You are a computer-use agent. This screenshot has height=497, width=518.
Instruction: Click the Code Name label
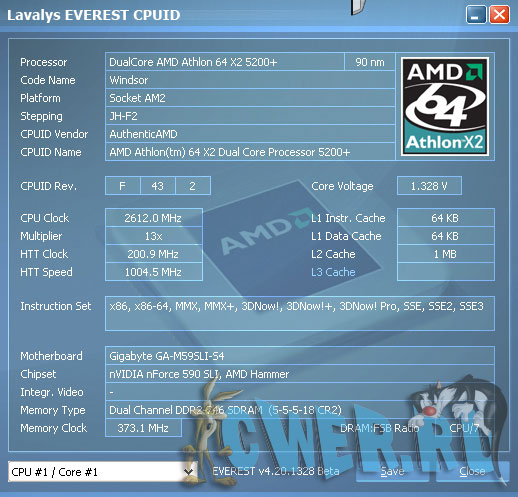pos(48,80)
